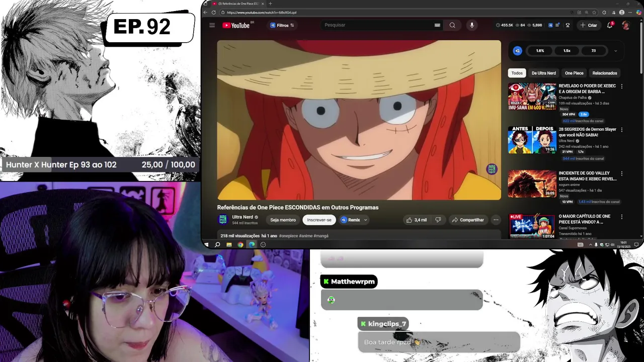The image size is (644, 362).
Task: Open options for O MAIOR CAPÍTULO DE ONE PIECE
Action: pyautogui.click(x=622, y=217)
